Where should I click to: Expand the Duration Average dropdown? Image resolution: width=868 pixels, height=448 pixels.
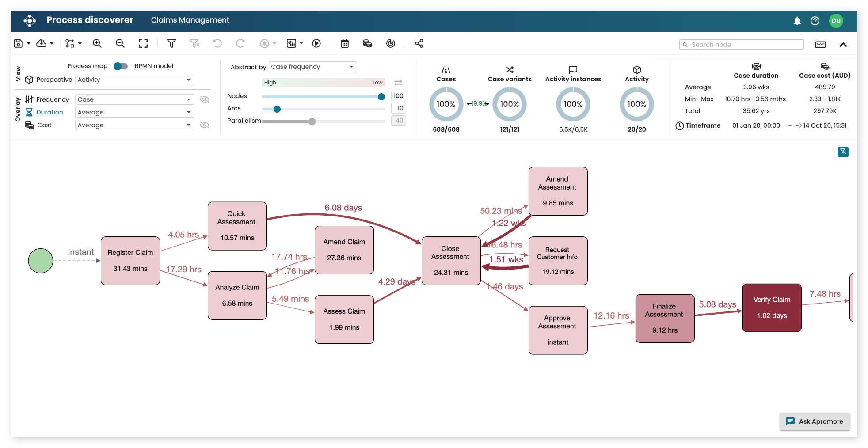(134, 112)
